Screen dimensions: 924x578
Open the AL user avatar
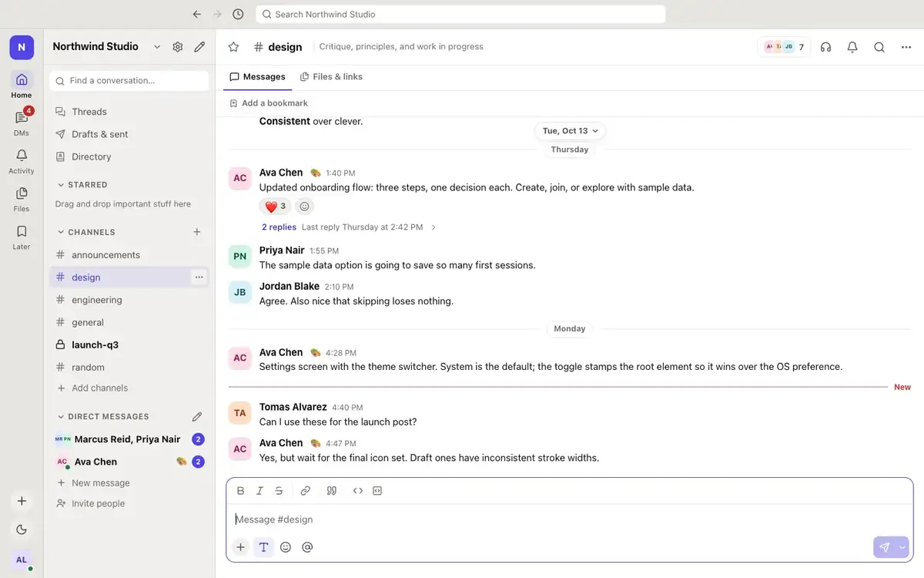click(22, 560)
